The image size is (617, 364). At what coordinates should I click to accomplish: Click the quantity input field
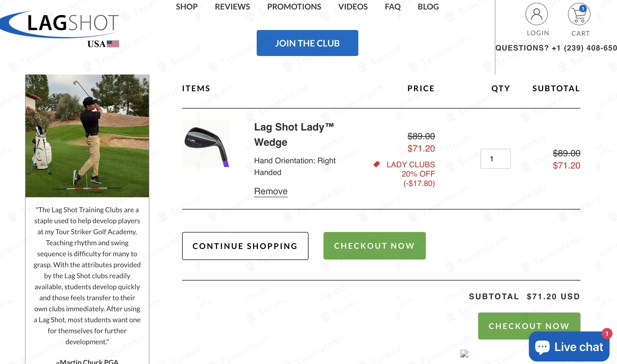(x=495, y=159)
